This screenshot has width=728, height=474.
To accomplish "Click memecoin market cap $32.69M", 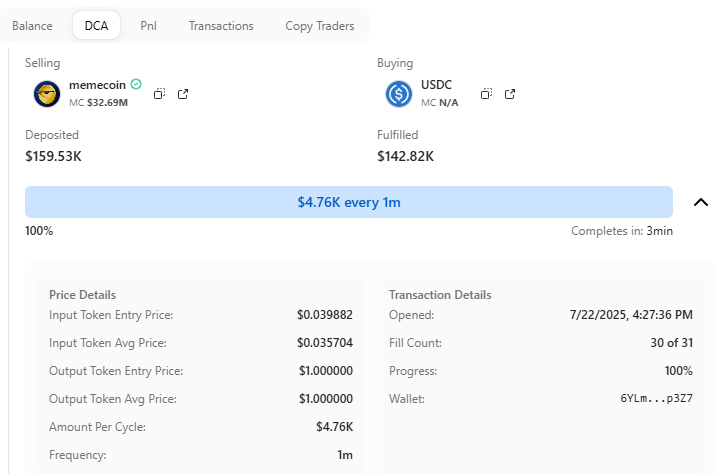I will point(98,103).
